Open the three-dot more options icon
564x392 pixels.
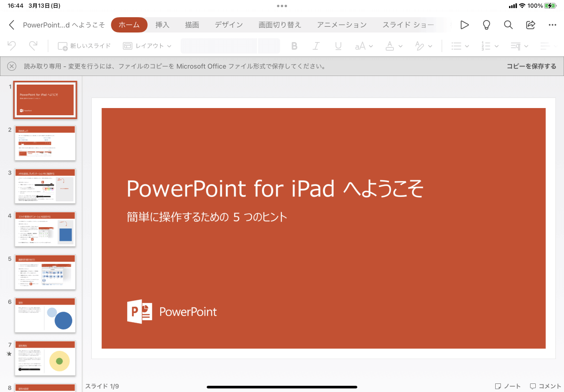(x=553, y=25)
